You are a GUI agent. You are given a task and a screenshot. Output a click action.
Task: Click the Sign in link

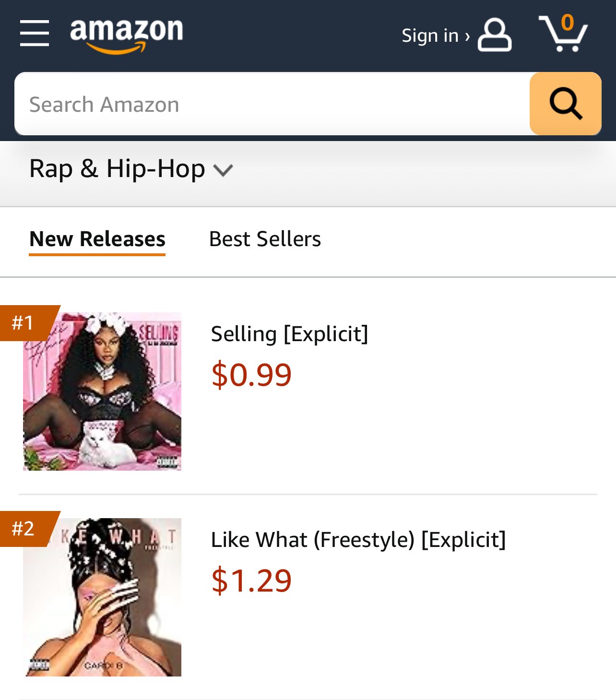pyautogui.click(x=436, y=36)
